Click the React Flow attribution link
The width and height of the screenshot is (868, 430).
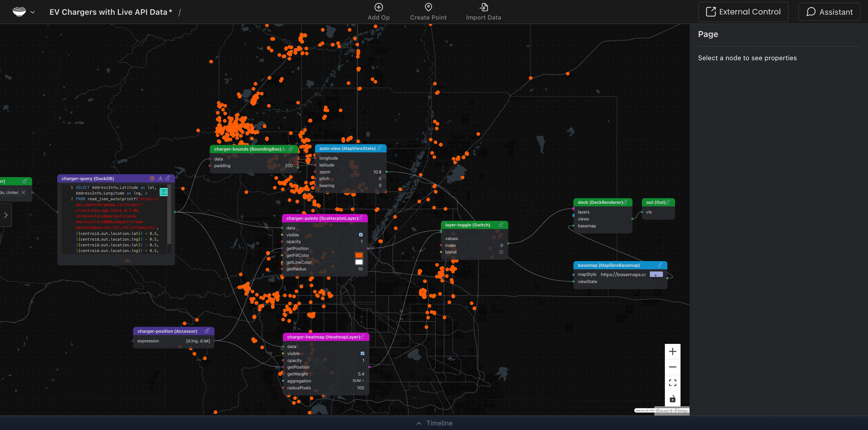[x=671, y=411]
